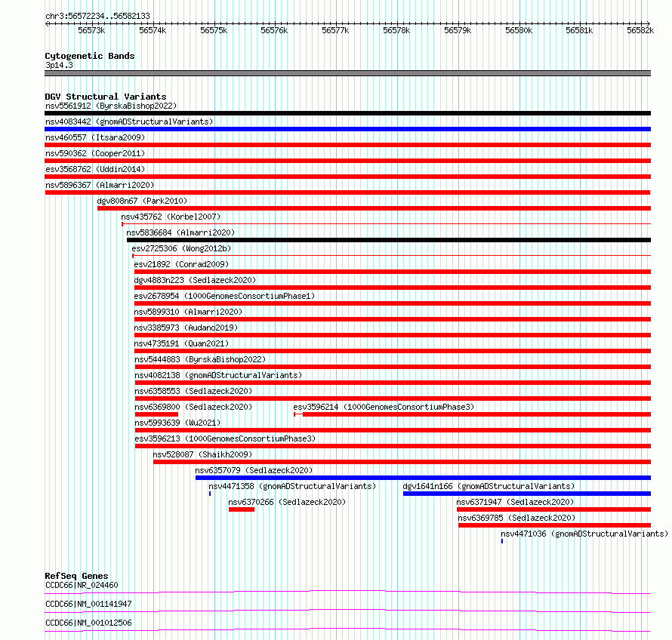672x640 pixels.
Task: Click the nsv590362 (Cooper2011) label
Action: pos(95,153)
